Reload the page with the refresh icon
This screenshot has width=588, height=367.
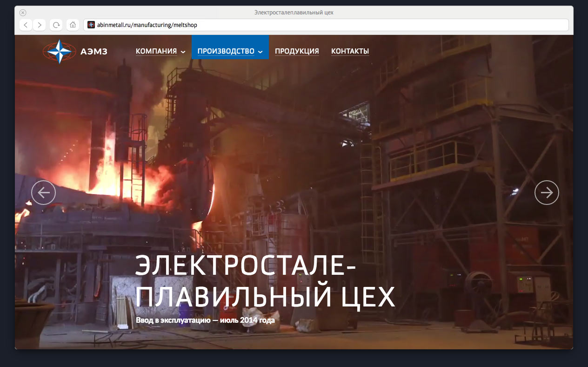[56, 25]
